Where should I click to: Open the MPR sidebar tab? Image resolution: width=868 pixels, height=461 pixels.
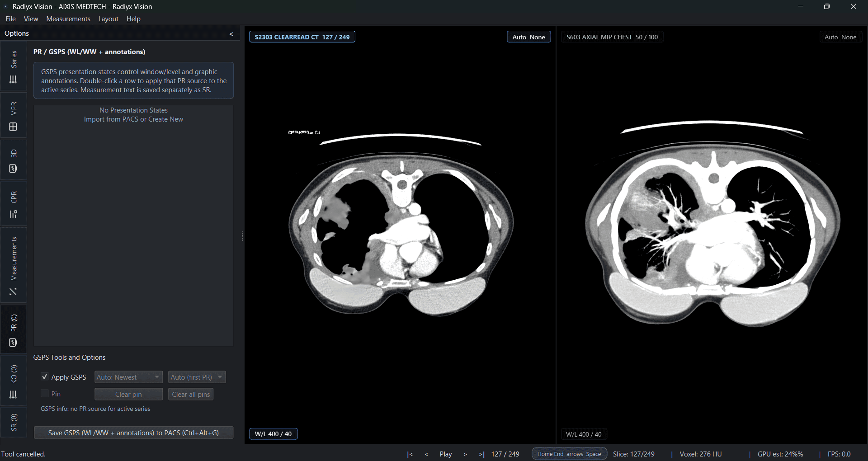tap(14, 115)
